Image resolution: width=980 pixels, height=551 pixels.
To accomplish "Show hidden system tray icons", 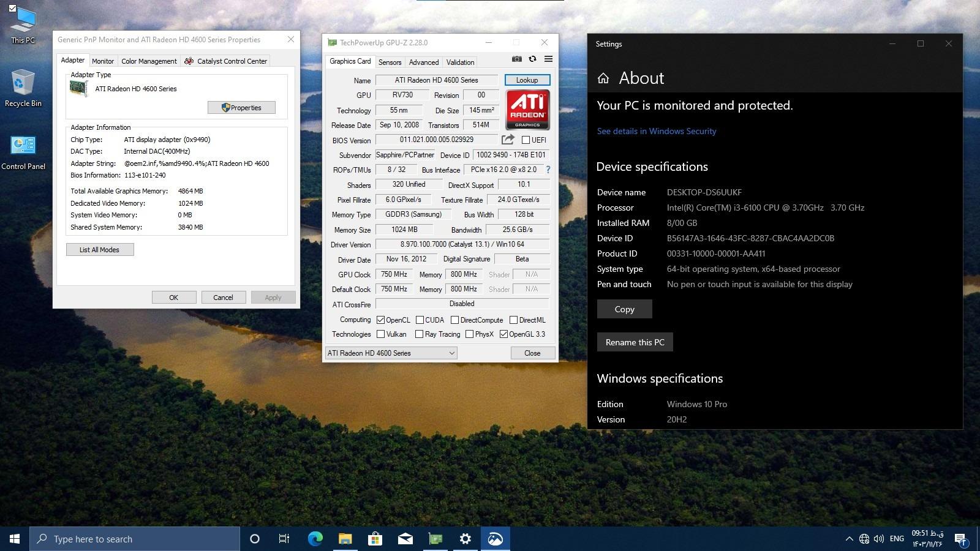I will coord(849,539).
